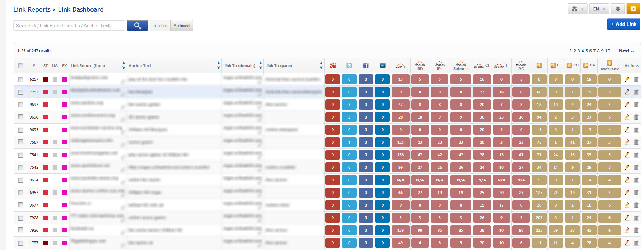
Task: Check the box for link 7281
Action: 20,92
